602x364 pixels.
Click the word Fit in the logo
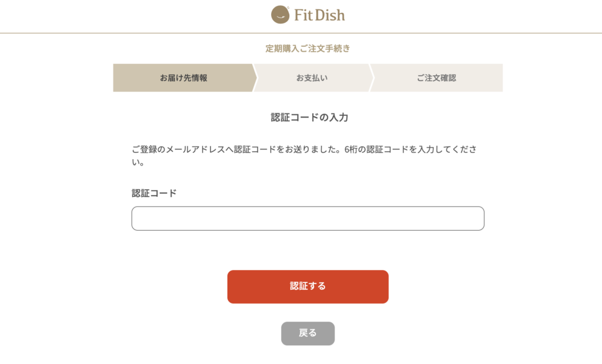[x=303, y=15]
